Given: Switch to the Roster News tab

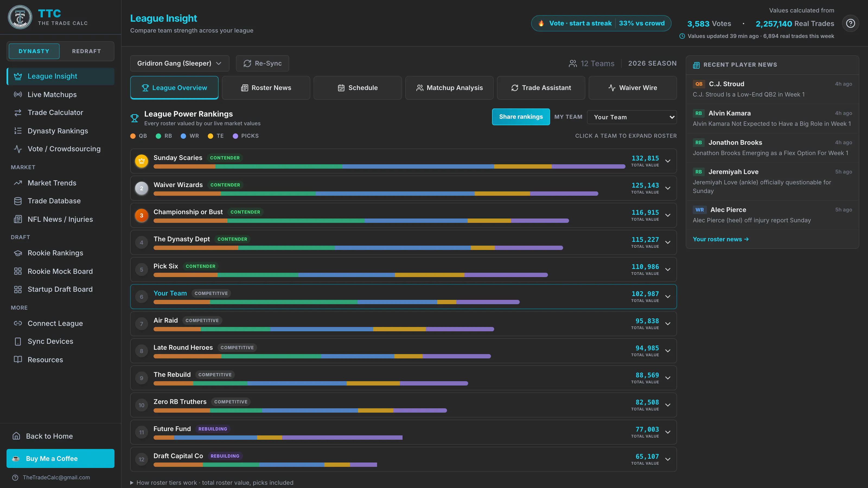Looking at the screenshot, I should pos(266,88).
